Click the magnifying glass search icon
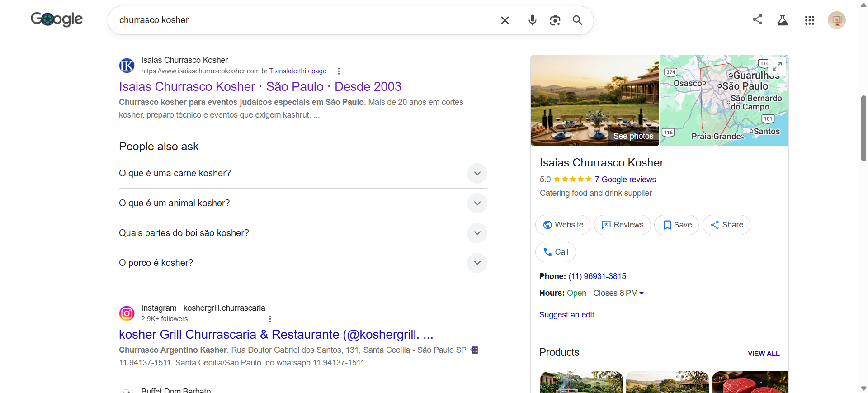 pos(577,20)
